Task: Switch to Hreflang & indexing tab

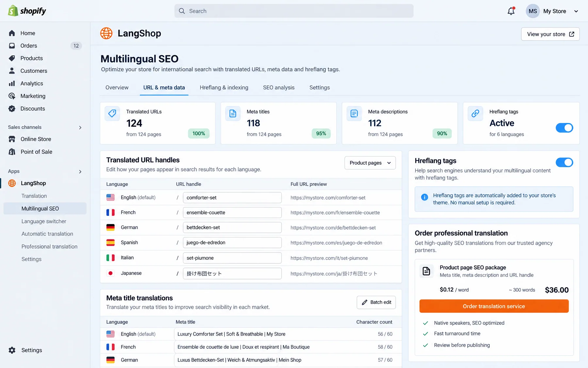Action: tap(224, 87)
